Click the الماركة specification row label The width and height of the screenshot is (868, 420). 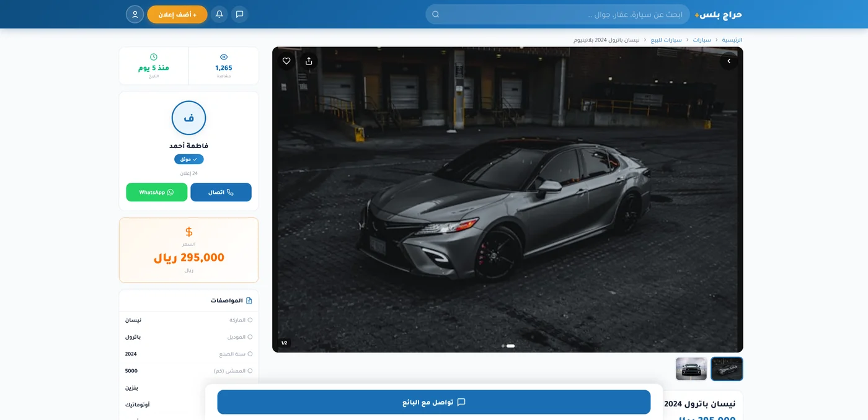238,320
